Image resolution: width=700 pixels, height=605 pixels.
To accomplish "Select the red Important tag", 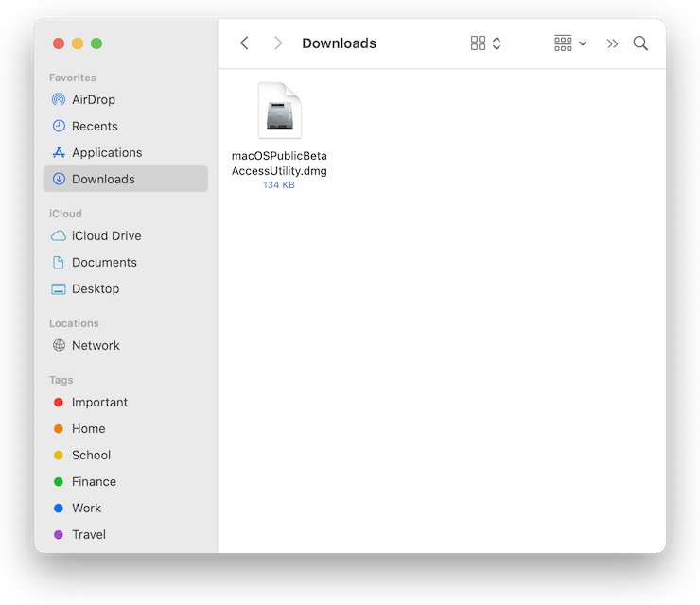I will (x=99, y=403).
